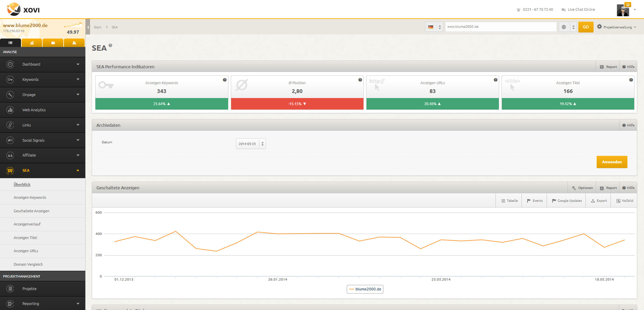Click help icon on Anzeigen URLs card
644x310 pixels.
495,80
